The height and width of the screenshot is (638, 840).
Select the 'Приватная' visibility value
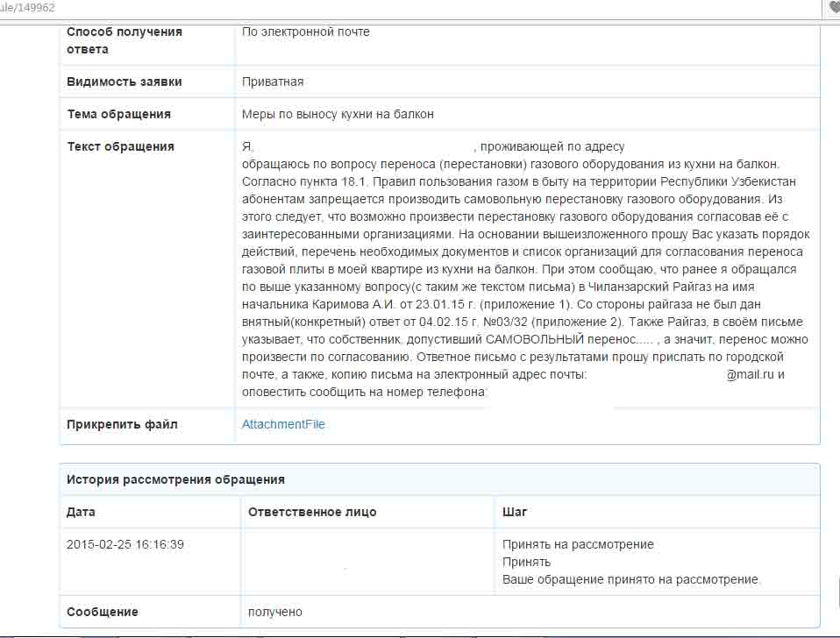[273, 82]
